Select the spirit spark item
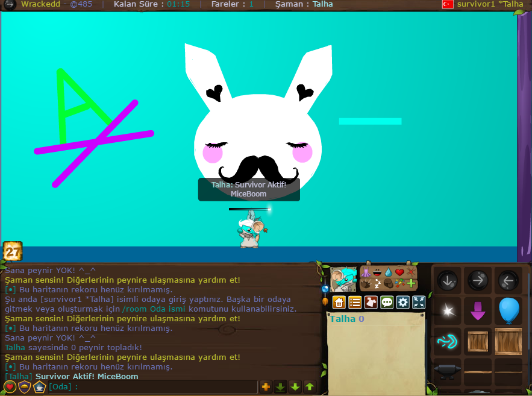The width and height of the screenshot is (532, 396). click(447, 310)
